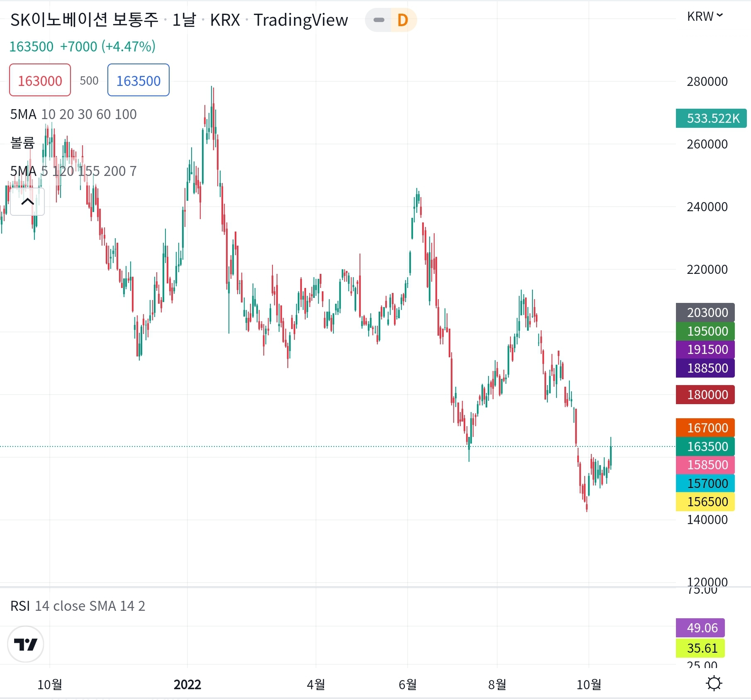This screenshot has width=751, height=700.
Task: Click the dark purple 188500 price label
Action: tap(705, 368)
